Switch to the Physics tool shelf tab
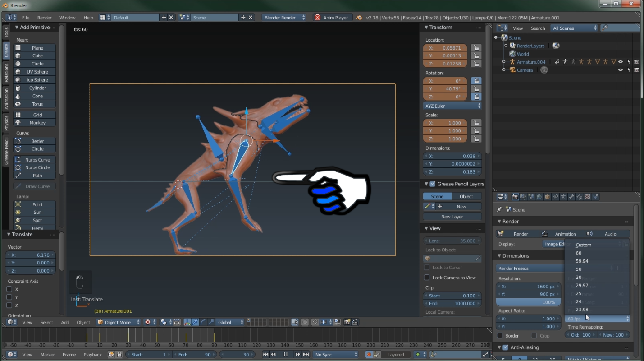Viewport: 644px width, 361px height. coord(6,123)
